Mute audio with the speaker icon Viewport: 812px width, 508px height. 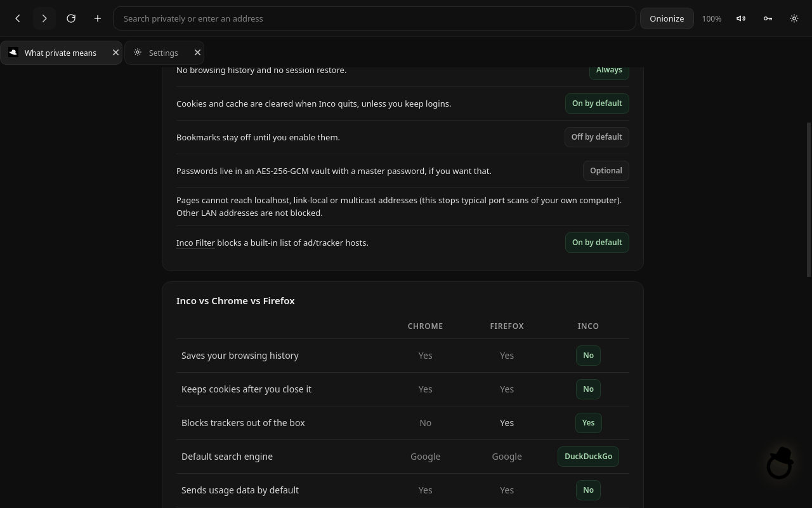click(741, 18)
